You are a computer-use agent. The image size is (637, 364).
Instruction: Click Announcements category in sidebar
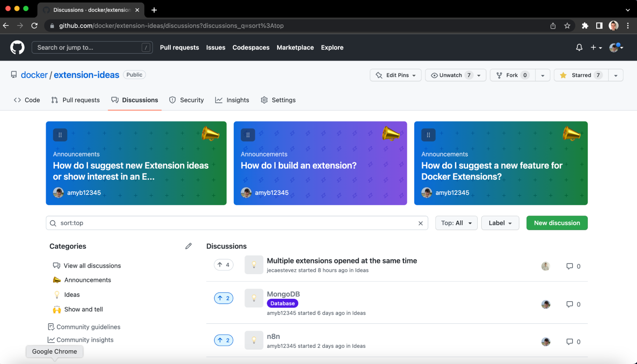click(x=87, y=280)
